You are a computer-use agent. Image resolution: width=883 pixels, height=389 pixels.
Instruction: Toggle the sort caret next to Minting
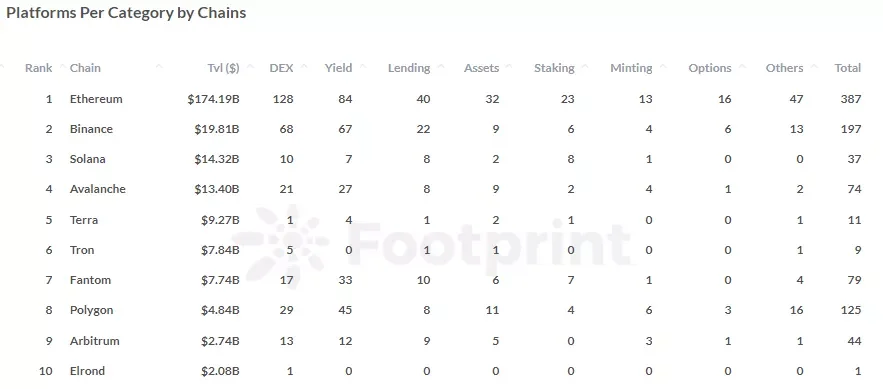pos(663,67)
